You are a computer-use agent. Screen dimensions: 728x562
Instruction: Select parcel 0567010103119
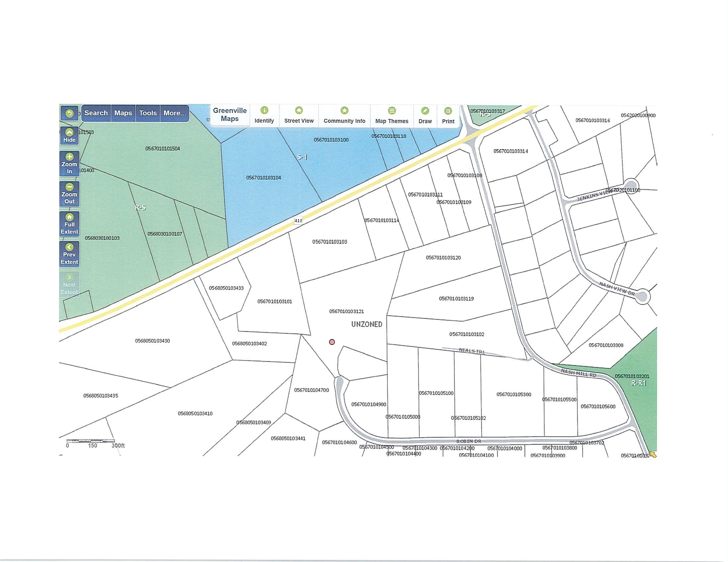456,299
